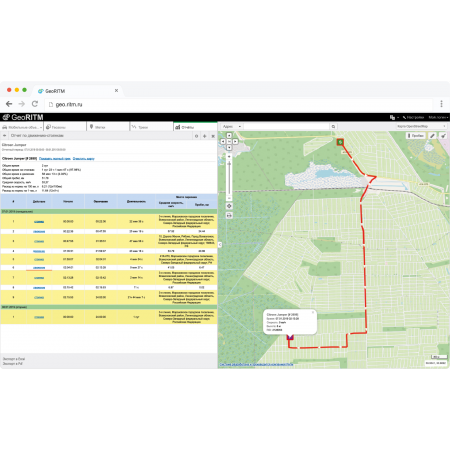Click the center button between pan arrows
Image resolution: width=450 pixels, height=450 pixels.
click(x=229, y=142)
